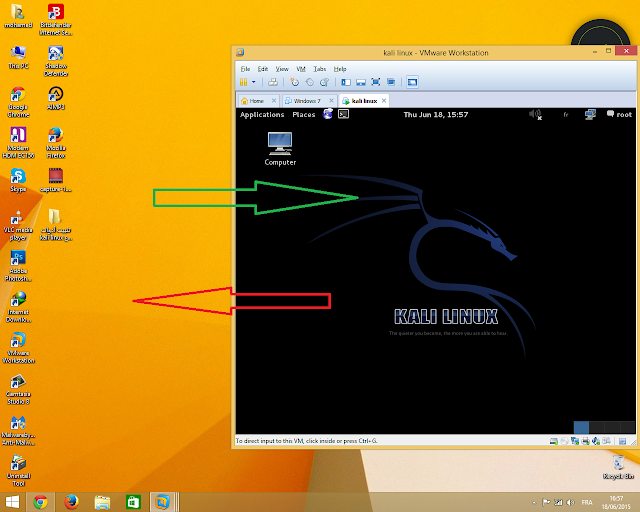Open File Explorer from the taskbar

(102, 502)
